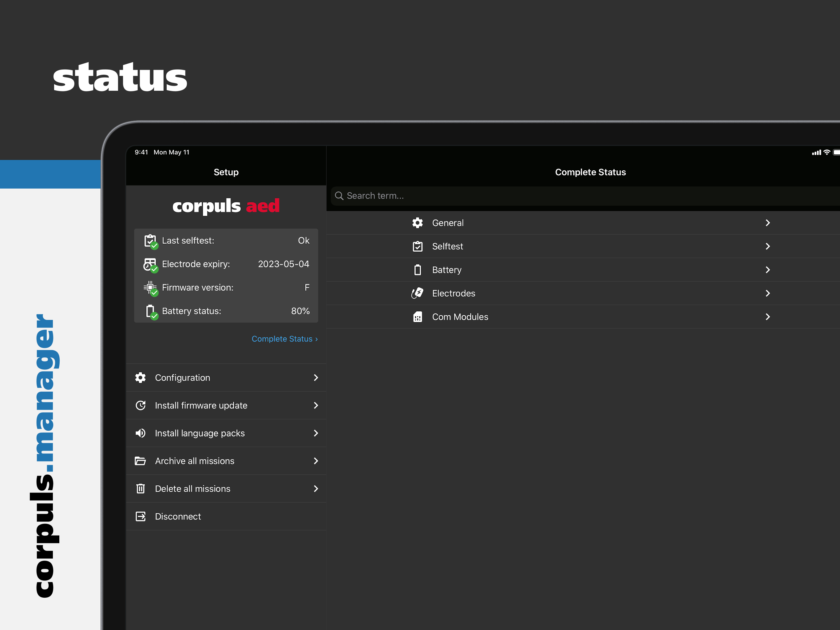The height and width of the screenshot is (630, 840).
Task: Expand the Battery row chevron
Action: pos(767,270)
